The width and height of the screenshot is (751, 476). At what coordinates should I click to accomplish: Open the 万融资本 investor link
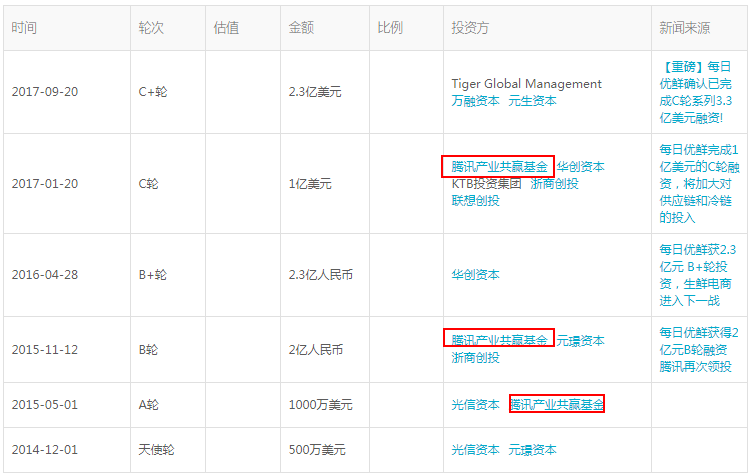click(x=475, y=101)
